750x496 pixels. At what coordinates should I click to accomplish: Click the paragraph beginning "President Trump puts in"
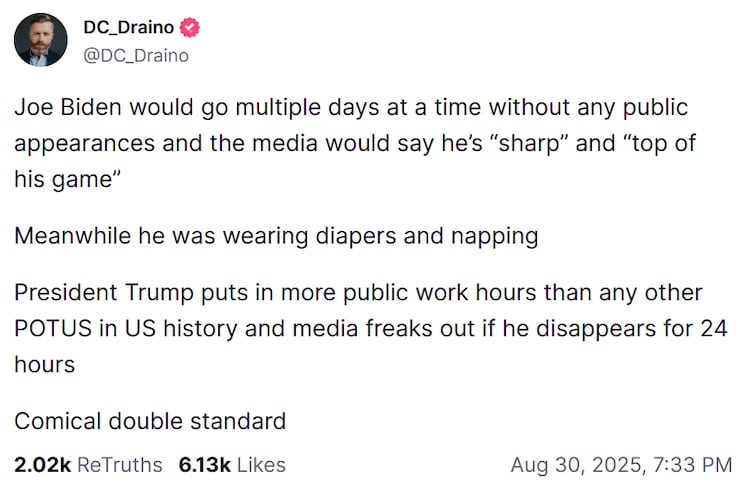point(370,329)
